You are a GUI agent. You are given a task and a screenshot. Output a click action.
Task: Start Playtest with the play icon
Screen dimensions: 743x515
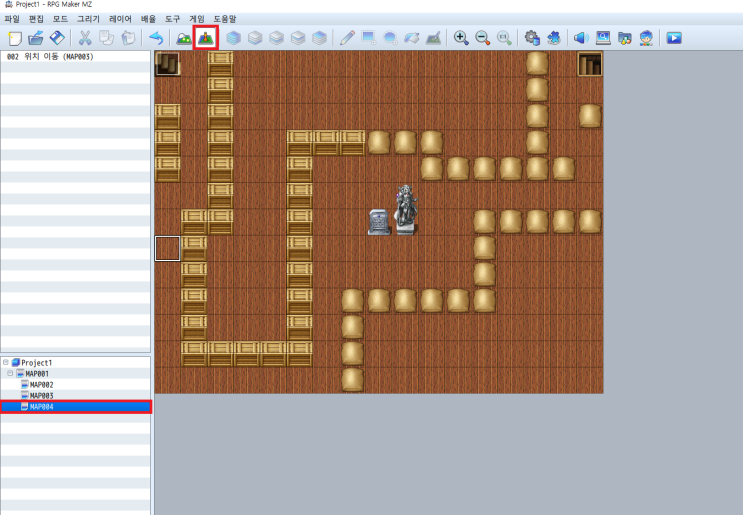[x=674, y=38]
